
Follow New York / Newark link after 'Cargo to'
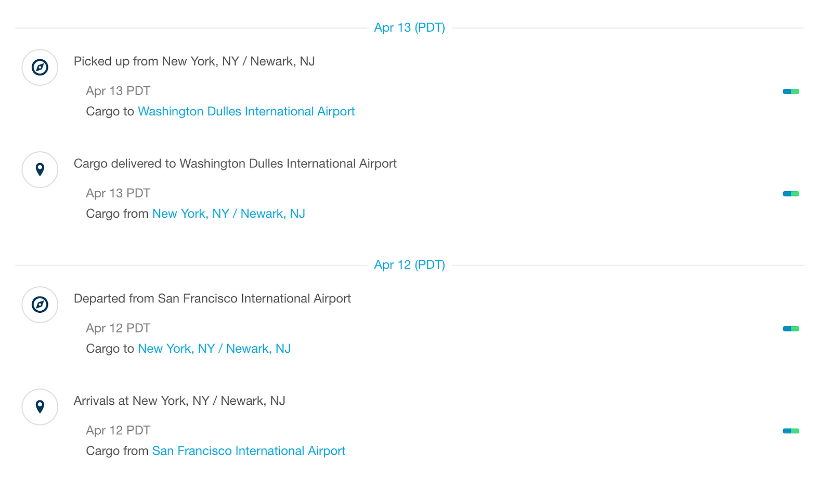(x=214, y=349)
